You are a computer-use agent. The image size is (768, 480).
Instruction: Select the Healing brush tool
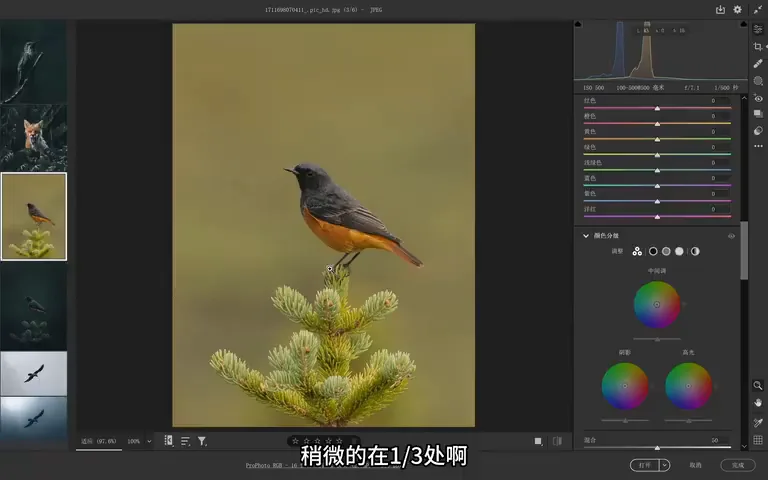coord(758,63)
